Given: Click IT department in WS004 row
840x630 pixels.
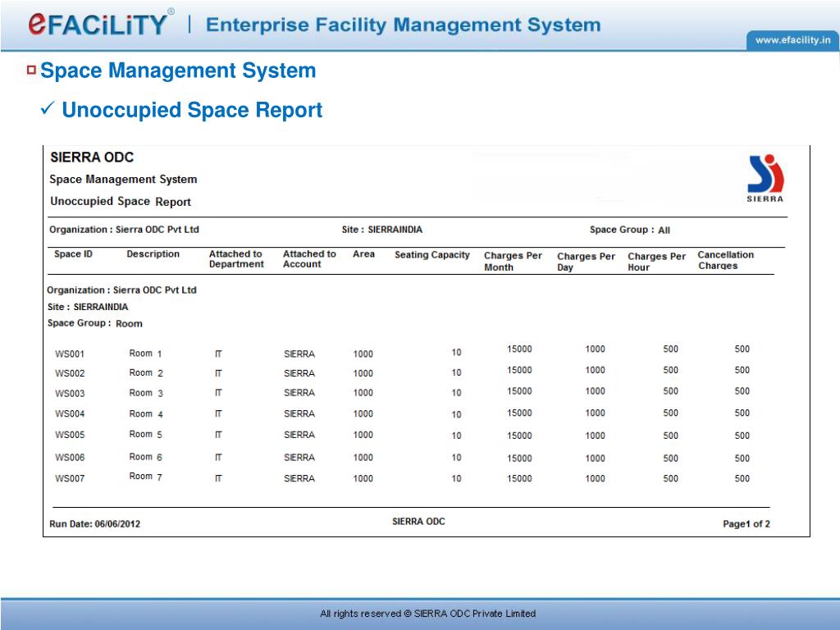Looking at the screenshot, I should 218,413.
